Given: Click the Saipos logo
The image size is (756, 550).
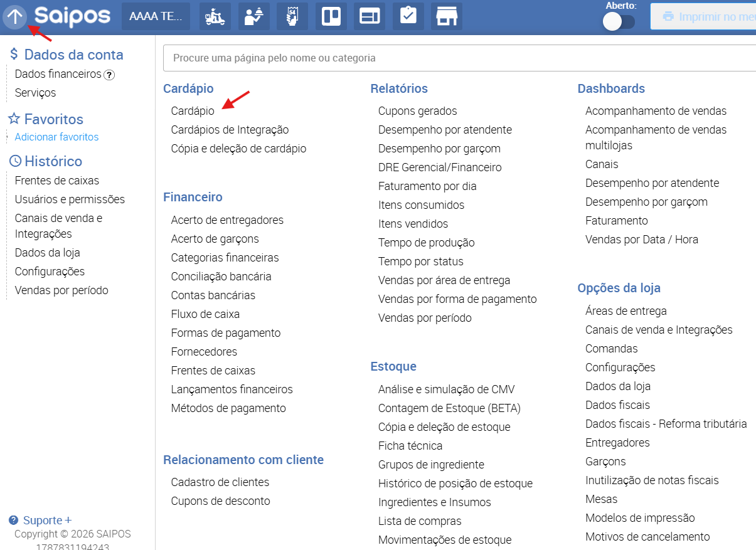Looking at the screenshot, I should pyautogui.click(x=72, y=16).
